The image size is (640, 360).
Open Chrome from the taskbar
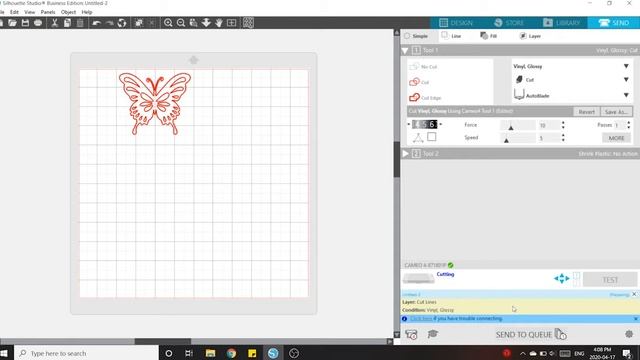pyautogui.click(x=231, y=353)
